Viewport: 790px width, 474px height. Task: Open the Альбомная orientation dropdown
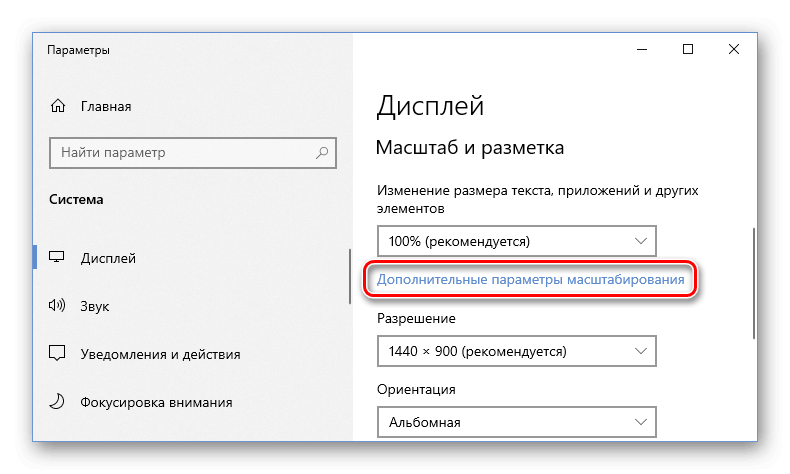point(517,422)
